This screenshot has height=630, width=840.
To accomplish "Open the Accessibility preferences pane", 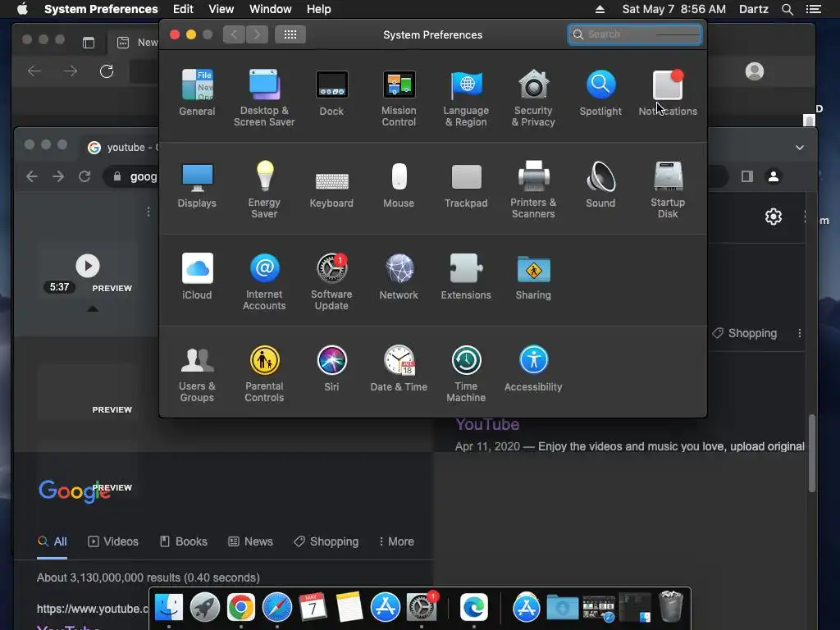I will 533,368.
